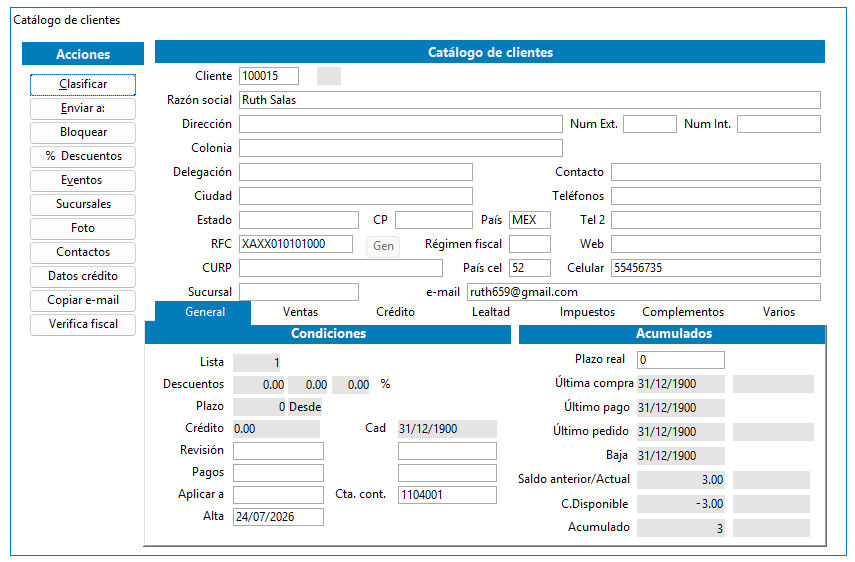The height and width of the screenshot is (562, 855).
Task: Click the Tel 2 field
Action: tap(715, 220)
